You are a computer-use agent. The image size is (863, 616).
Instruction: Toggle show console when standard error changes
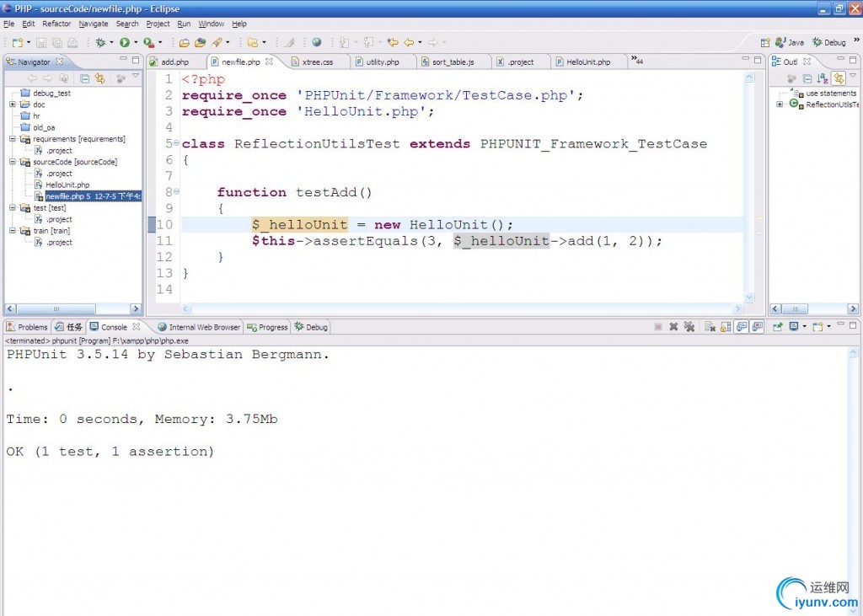(x=758, y=327)
